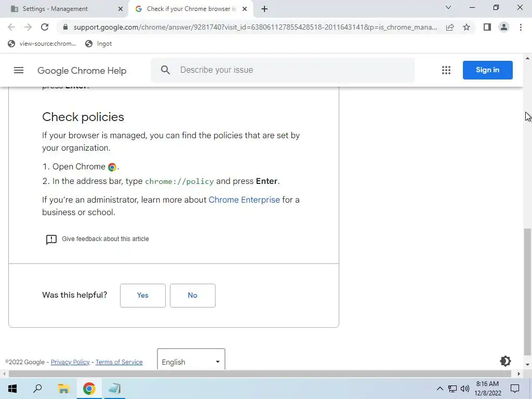
Task: Toggle dark mode brightness icon
Action: [x=505, y=361]
